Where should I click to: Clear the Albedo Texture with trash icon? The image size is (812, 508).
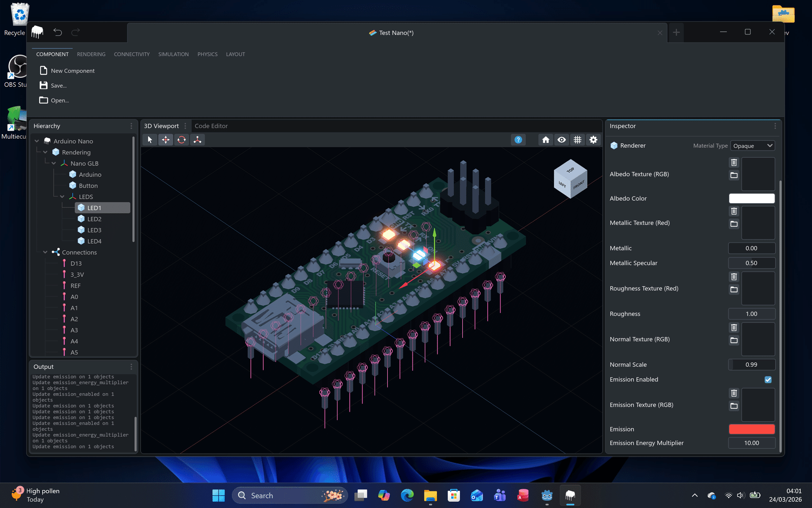tap(734, 163)
